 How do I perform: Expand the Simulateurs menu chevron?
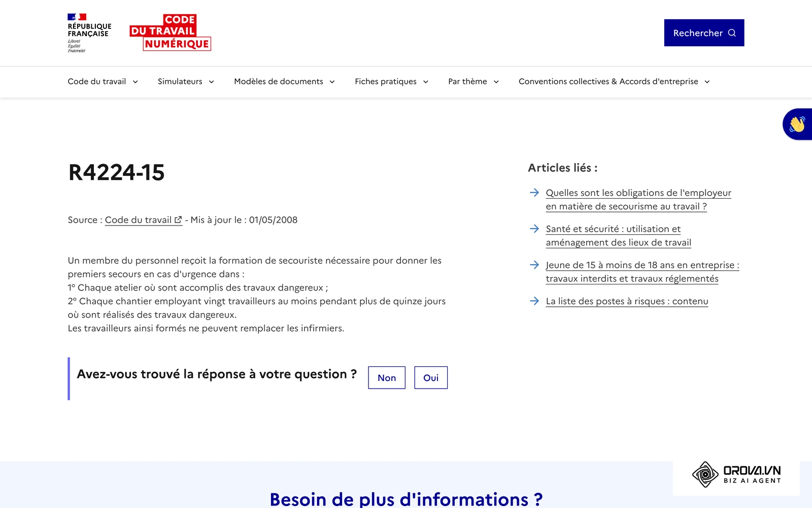click(212, 82)
